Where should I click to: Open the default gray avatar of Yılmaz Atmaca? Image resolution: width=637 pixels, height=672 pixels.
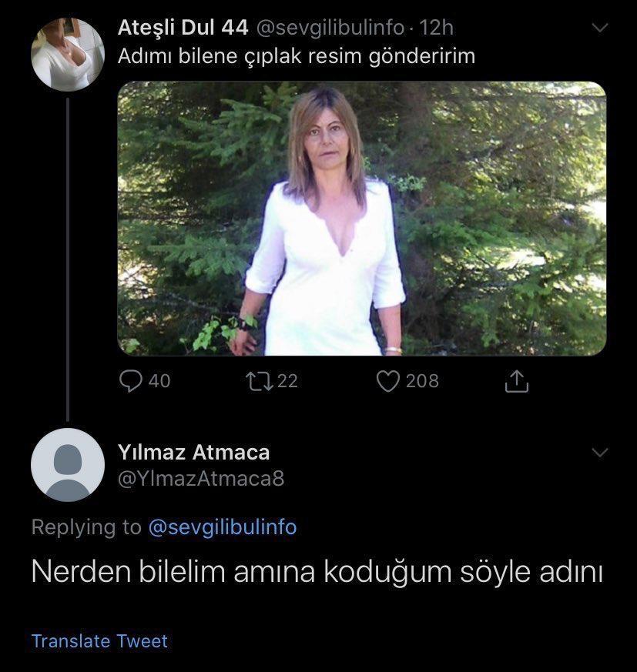point(68,465)
